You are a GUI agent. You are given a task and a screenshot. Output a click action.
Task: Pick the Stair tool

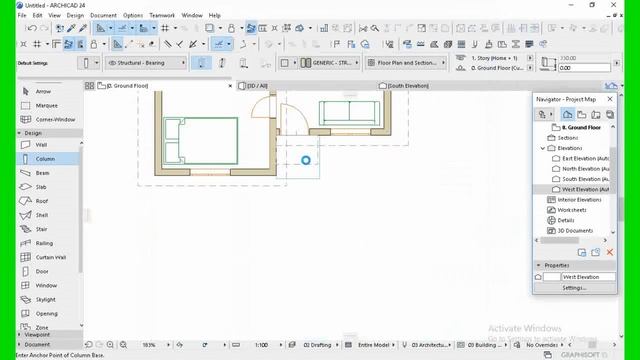point(41,229)
